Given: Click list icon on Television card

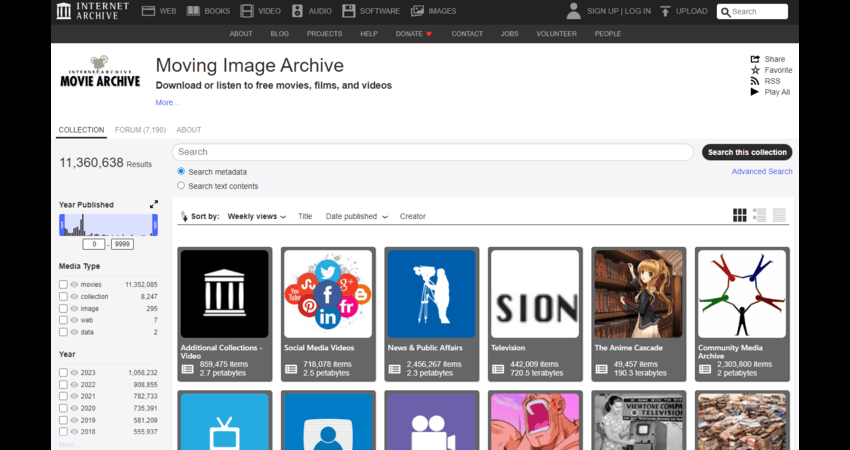Looking at the screenshot, I should point(498,369).
